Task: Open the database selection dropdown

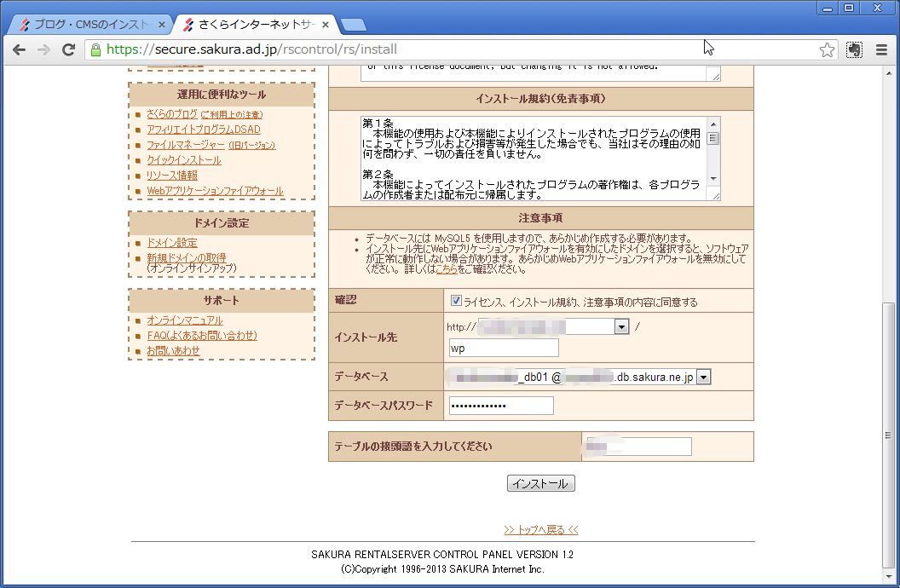Action: (704, 377)
